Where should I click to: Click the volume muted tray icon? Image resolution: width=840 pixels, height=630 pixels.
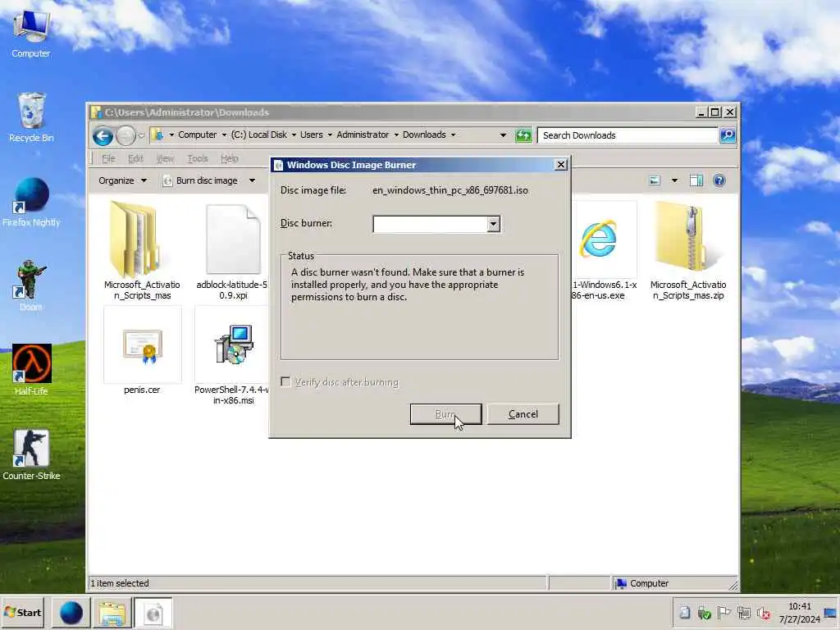coord(764,612)
